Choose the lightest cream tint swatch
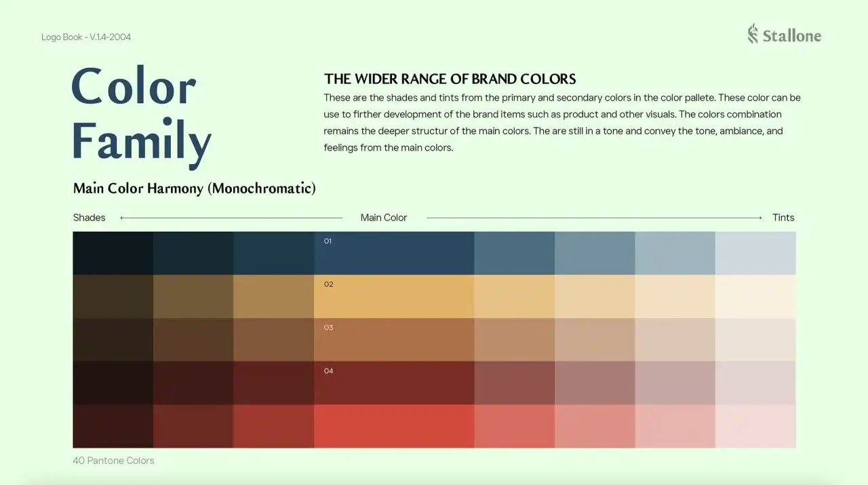 755,296
